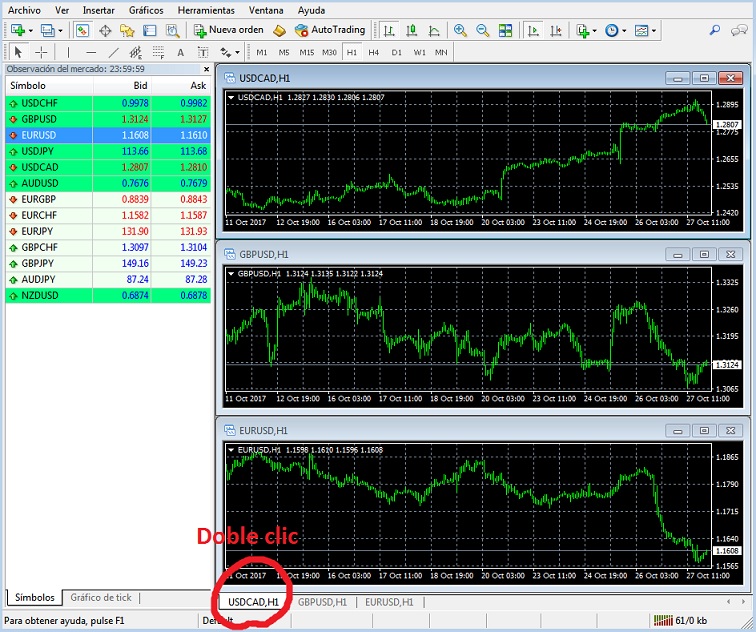Select the M15 timeframe button
This screenshot has width=756, height=632.
[x=306, y=52]
